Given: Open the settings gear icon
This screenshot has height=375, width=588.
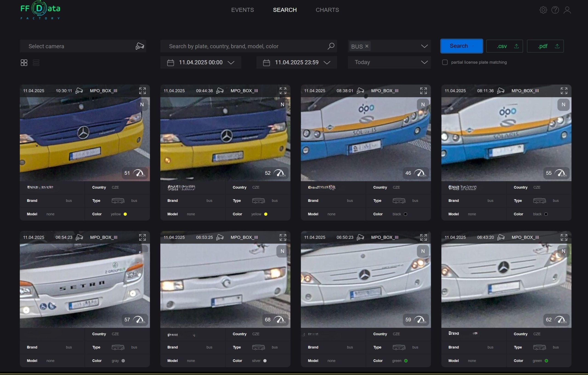Looking at the screenshot, I should point(543,10).
